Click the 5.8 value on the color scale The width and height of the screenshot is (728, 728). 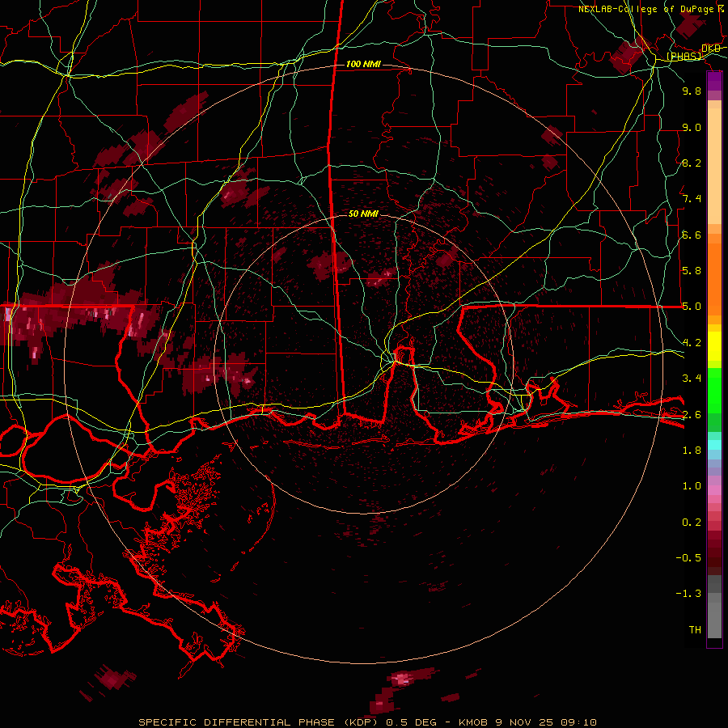(692, 271)
